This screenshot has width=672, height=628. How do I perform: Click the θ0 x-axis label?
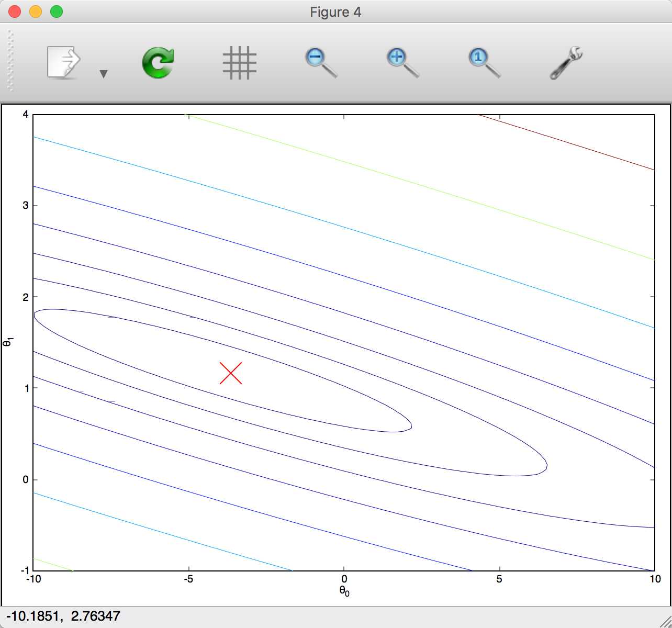[x=344, y=591]
